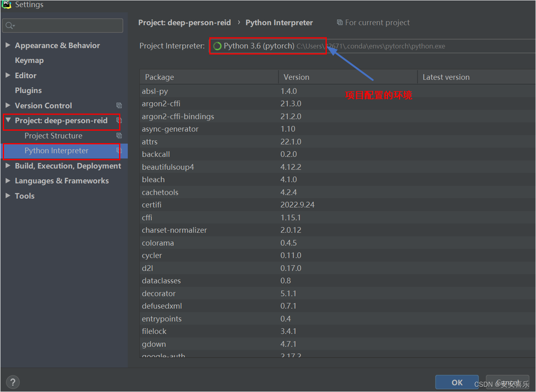Collapse the Project: deep-person-reid section
The height and width of the screenshot is (392, 536).
tap(8, 120)
